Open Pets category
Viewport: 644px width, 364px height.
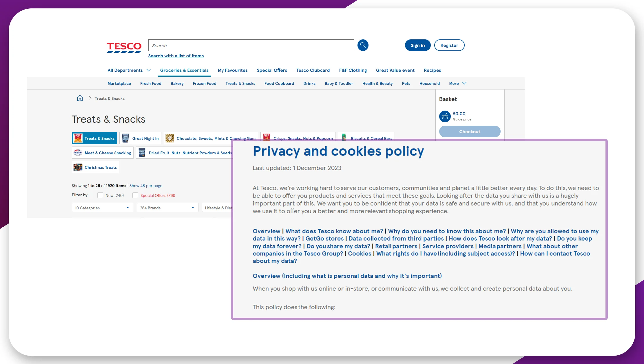point(406,83)
